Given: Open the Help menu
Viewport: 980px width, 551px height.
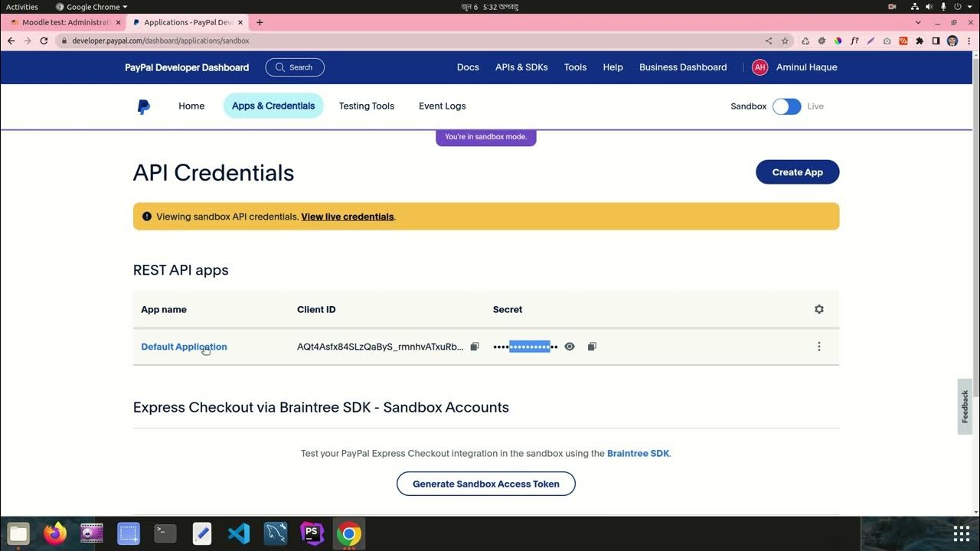Looking at the screenshot, I should click(612, 67).
